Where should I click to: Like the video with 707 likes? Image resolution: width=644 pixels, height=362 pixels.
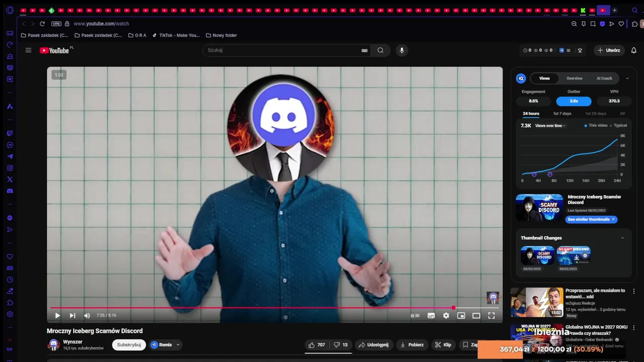click(316, 345)
